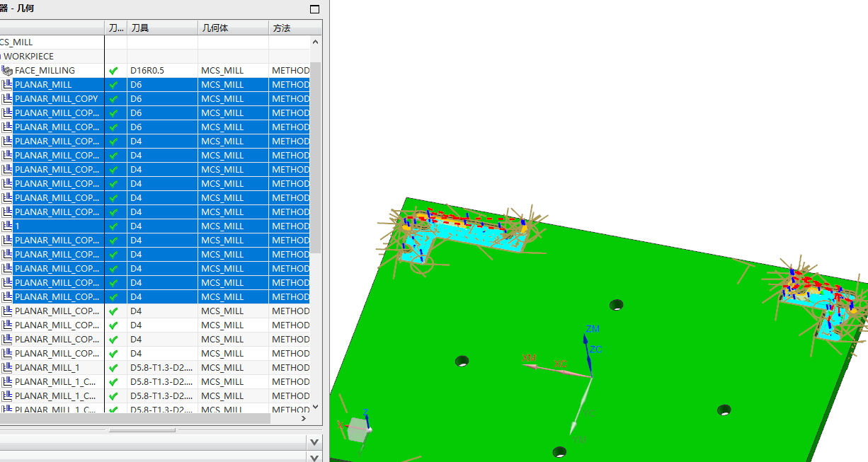Select the PLANAR_MILL_1 operation
Image resolution: width=868 pixels, height=462 pixels.
point(47,368)
